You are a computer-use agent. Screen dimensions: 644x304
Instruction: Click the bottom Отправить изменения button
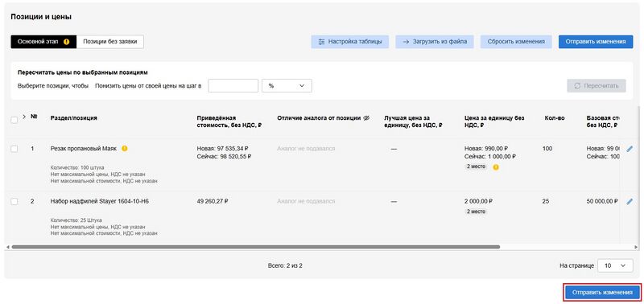click(x=602, y=293)
